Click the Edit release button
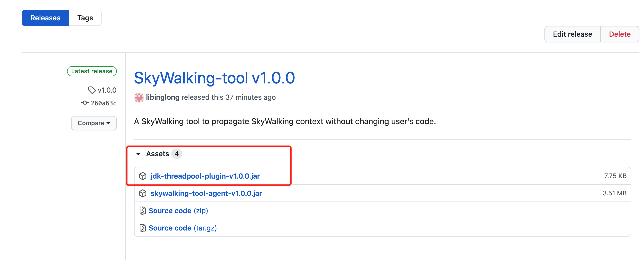The image size is (644, 260). (572, 34)
